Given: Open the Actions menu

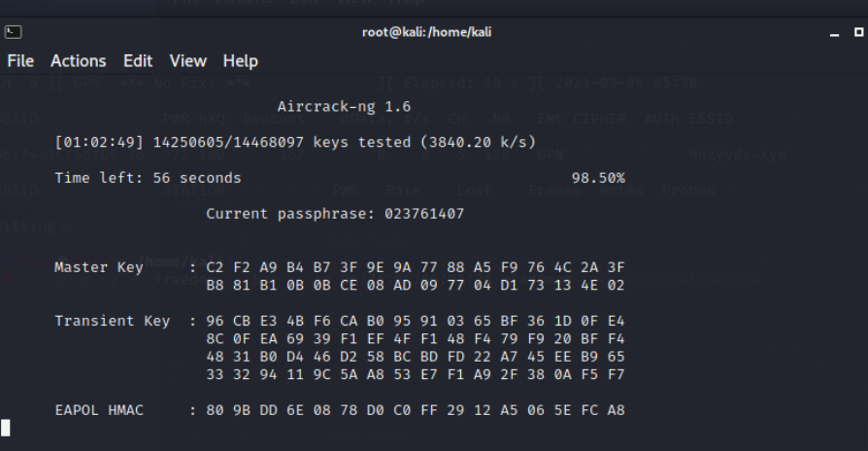Looking at the screenshot, I should [78, 61].
